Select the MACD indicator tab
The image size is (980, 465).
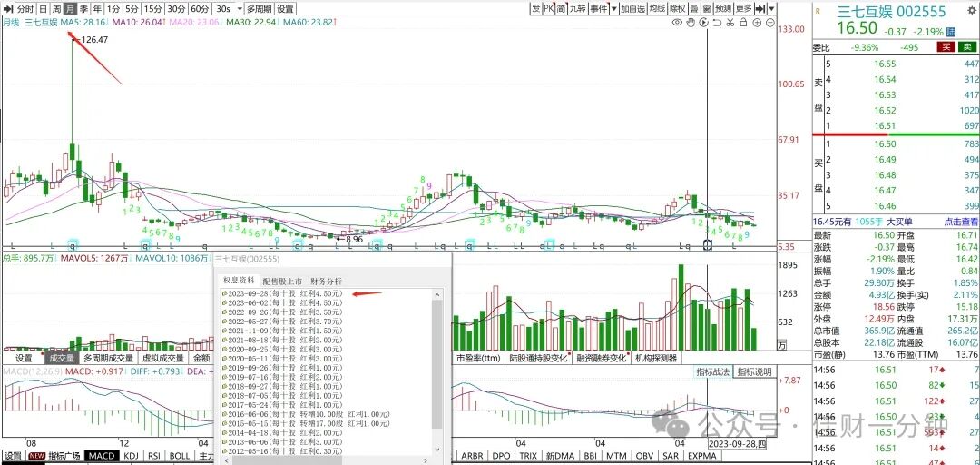[x=102, y=456]
